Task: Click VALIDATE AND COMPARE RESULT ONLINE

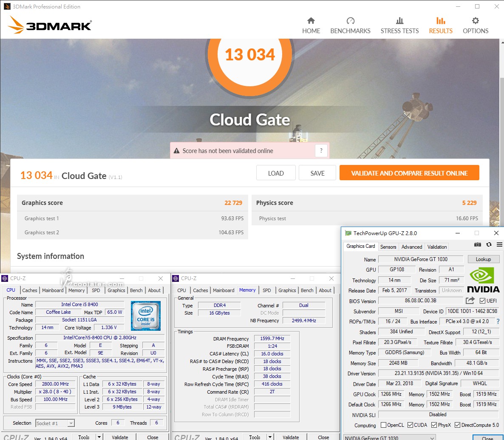Action: (409, 173)
